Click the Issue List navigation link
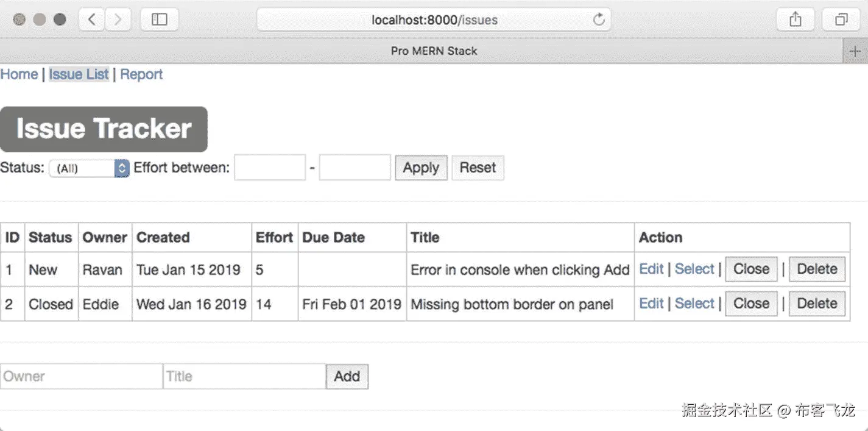Viewport: 868px width, 431px height. point(79,74)
